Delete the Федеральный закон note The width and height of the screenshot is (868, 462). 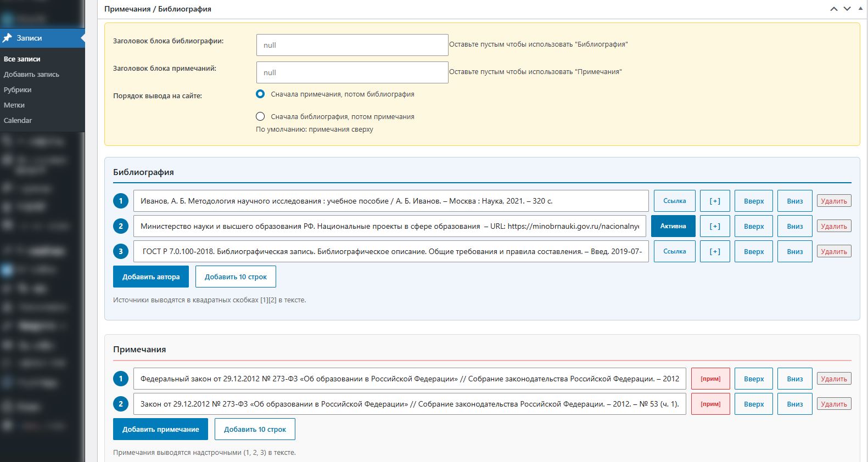point(834,379)
